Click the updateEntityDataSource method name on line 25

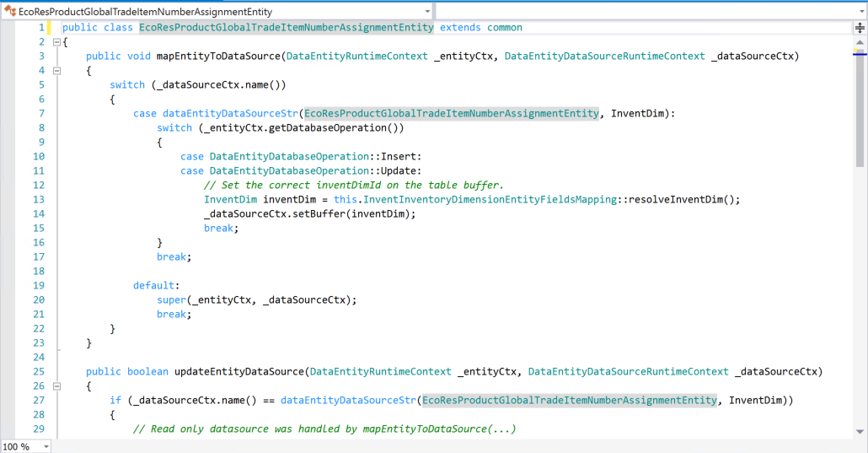(x=238, y=372)
